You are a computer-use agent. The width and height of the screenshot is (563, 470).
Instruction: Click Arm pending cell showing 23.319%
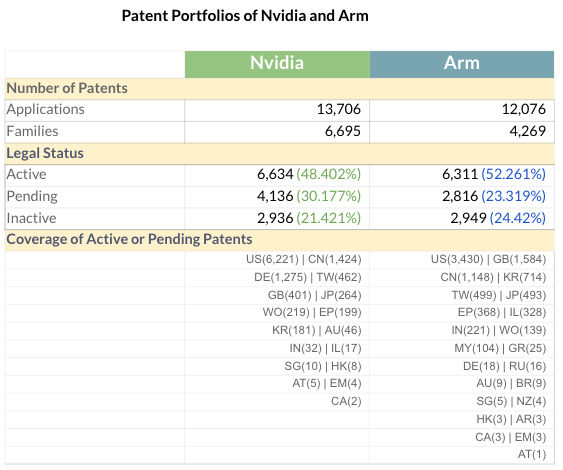tap(462, 197)
